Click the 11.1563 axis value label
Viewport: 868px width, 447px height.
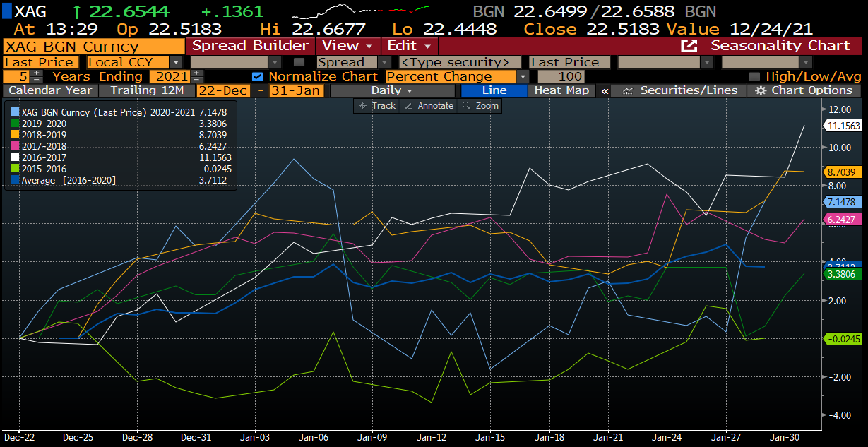tap(844, 126)
